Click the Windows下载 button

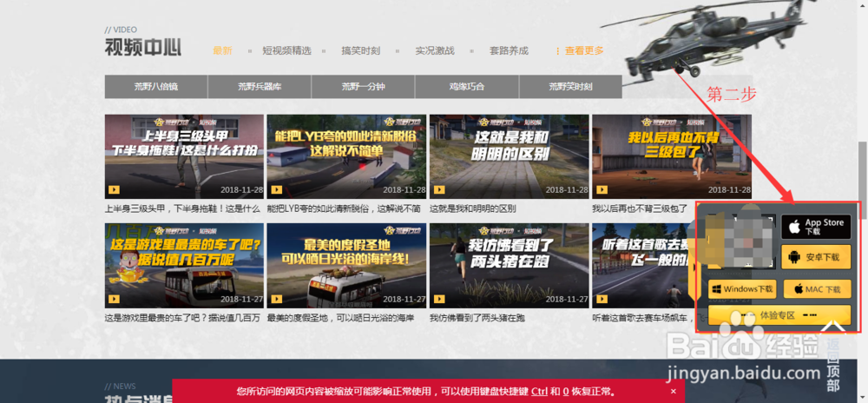pos(742,289)
